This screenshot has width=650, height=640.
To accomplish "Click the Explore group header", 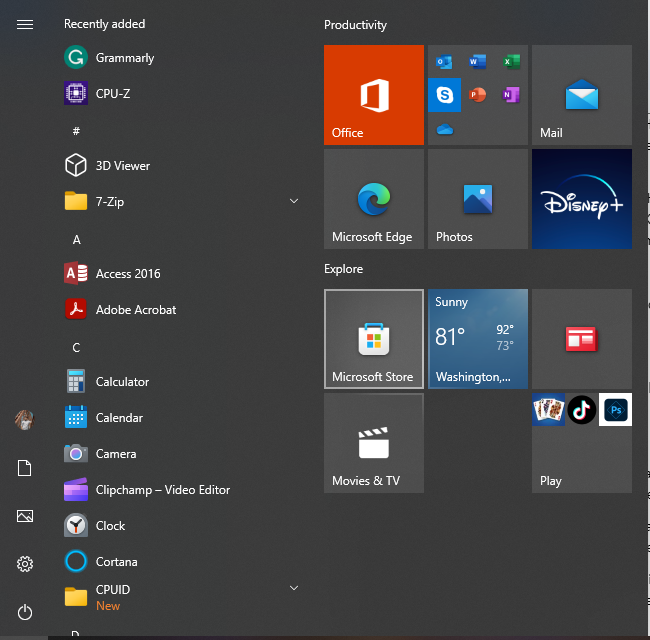I will tap(344, 269).
